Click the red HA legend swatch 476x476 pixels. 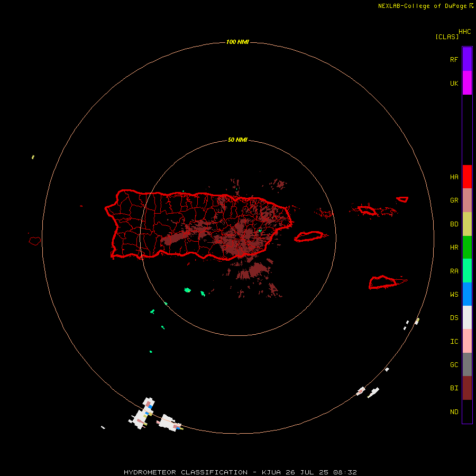(467, 177)
